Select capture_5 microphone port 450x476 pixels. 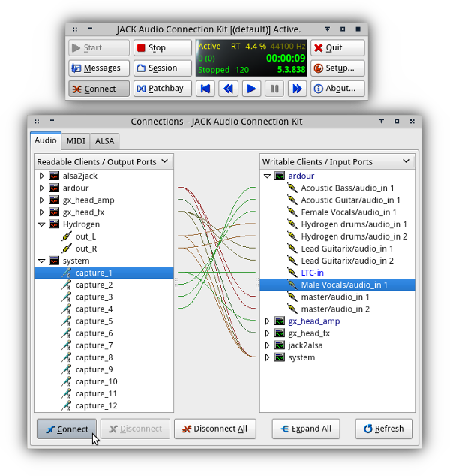click(94, 321)
